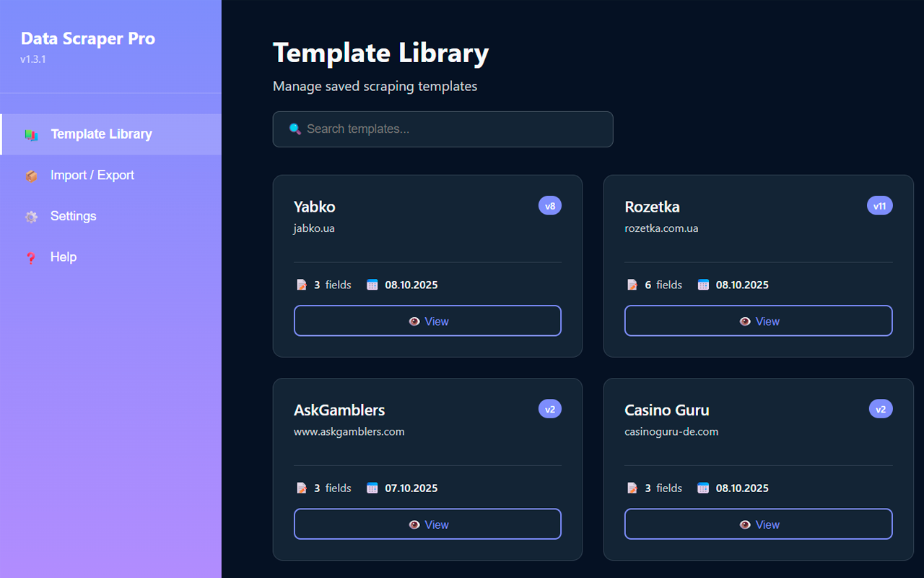
Task: Click the v1.3.1 version label
Action: click(33, 59)
